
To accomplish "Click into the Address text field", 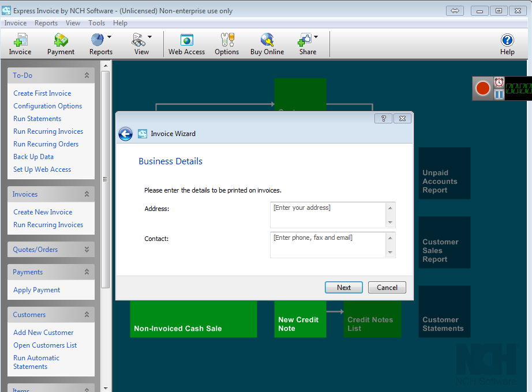I will [x=328, y=215].
